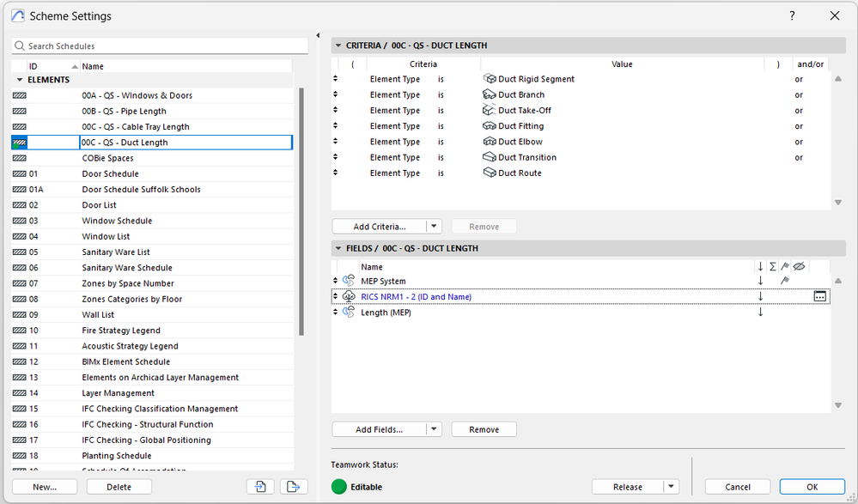Click the hide column eye header icon

[x=799, y=266]
